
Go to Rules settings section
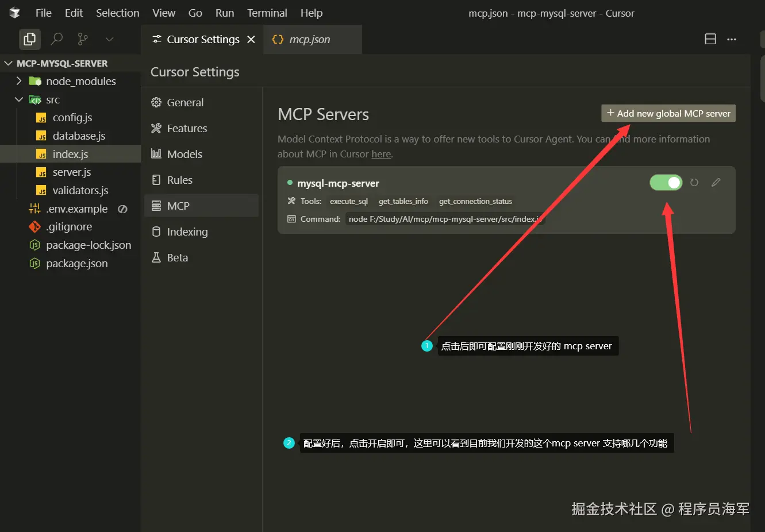point(201,180)
